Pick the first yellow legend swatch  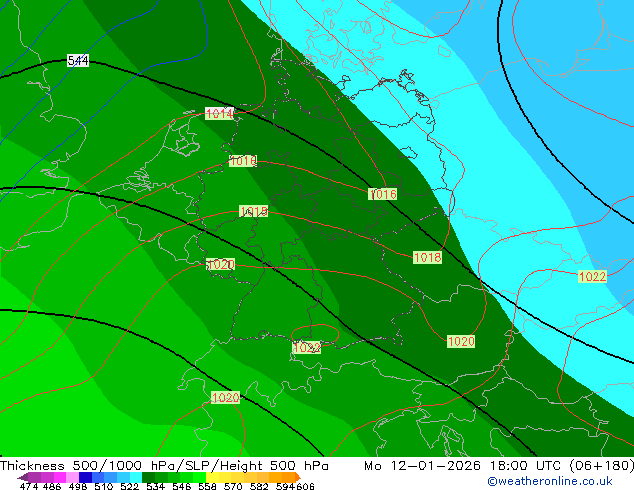[212, 477]
